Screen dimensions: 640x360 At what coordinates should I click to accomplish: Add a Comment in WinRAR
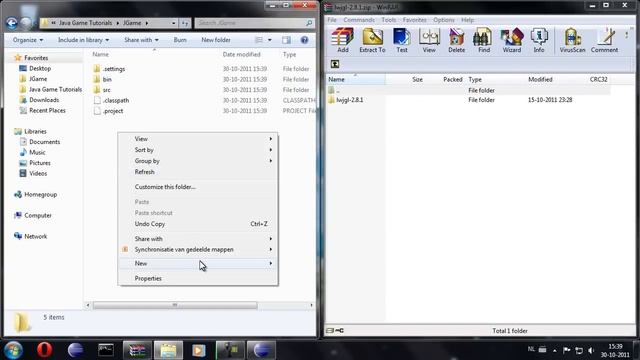click(604, 40)
